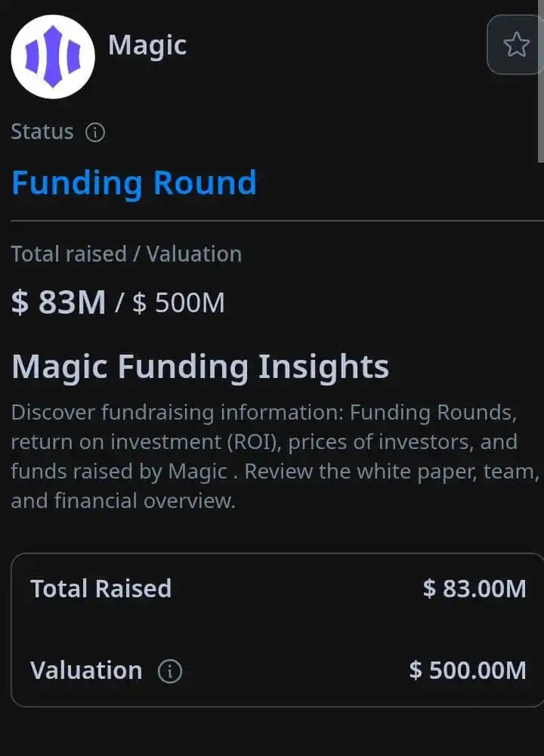The height and width of the screenshot is (756, 544).
Task: Open the Status info tooltip icon
Action: (x=95, y=133)
